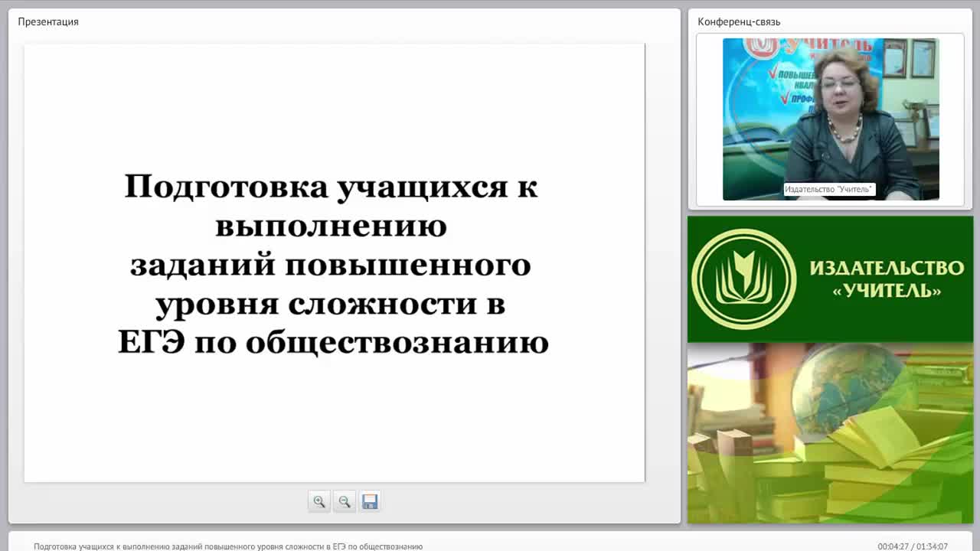Zoom in on the presentation slide
This screenshot has width=980, height=551.
319,501
